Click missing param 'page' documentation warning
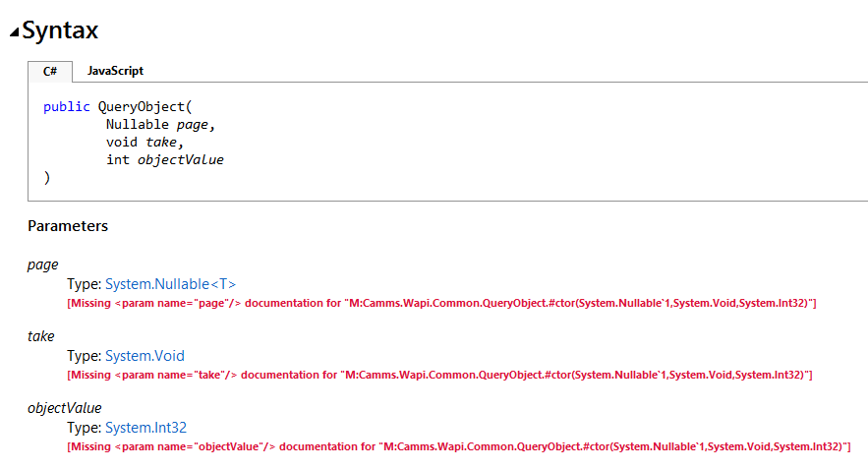The width and height of the screenshot is (868, 470). tap(441, 304)
